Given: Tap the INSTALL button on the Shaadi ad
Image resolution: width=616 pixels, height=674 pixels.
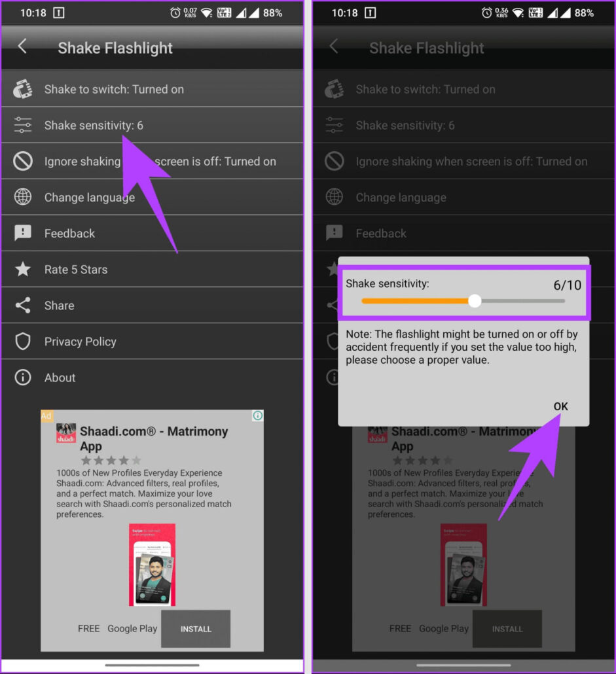Looking at the screenshot, I should [196, 629].
